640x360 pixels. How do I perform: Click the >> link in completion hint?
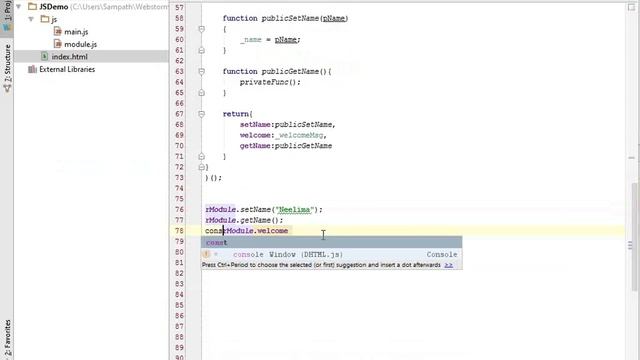point(449,265)
